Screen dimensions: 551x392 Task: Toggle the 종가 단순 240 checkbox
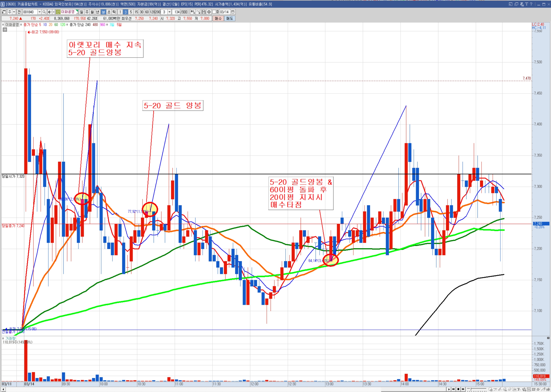coord(67,25)
